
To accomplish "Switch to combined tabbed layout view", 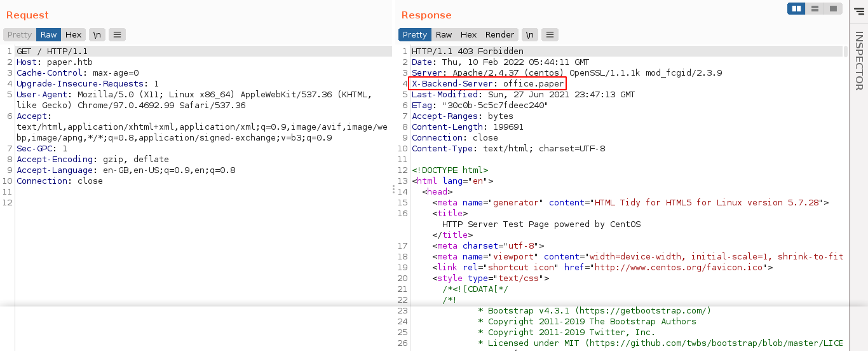I will [832, 8].
